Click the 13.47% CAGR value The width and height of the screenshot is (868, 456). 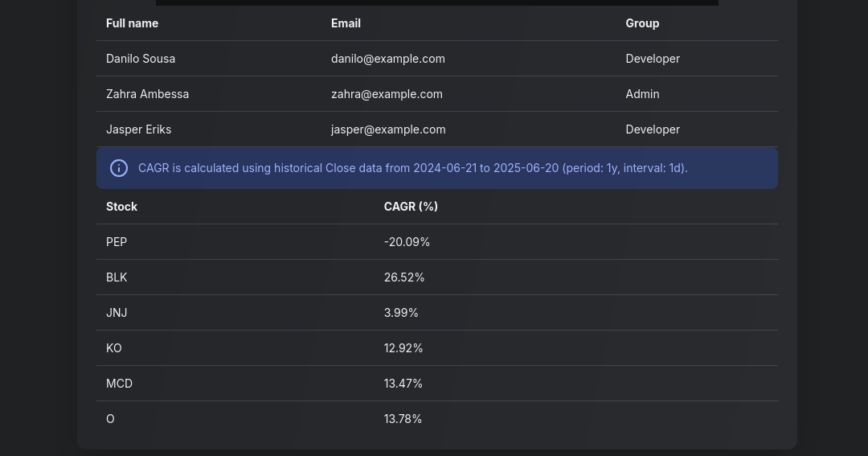pos(403,384)
